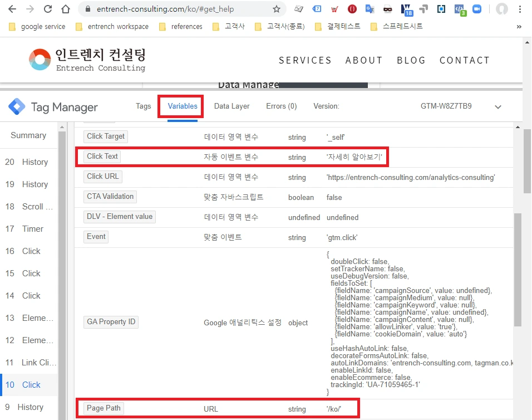The width and height of the screenshot is (532, 420).
Task: Reload the current page
Action: 48,9
